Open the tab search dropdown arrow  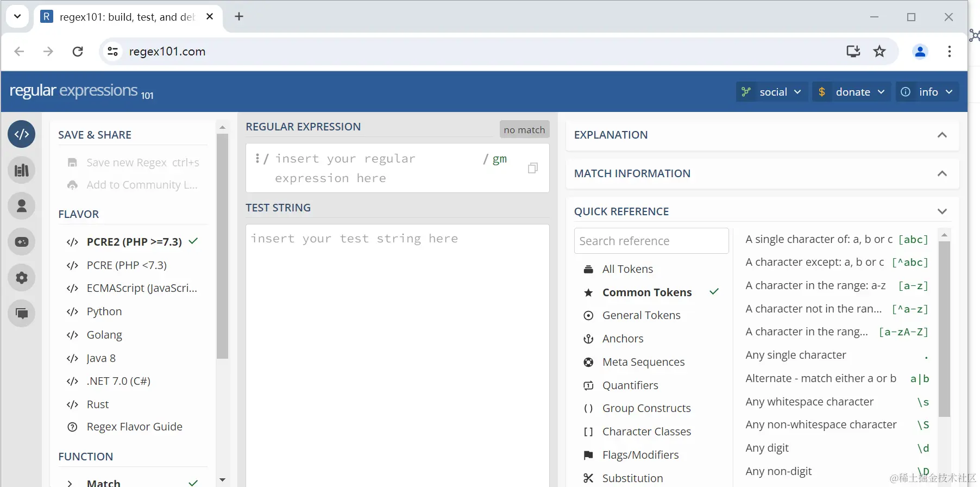(x=17, y=16)
